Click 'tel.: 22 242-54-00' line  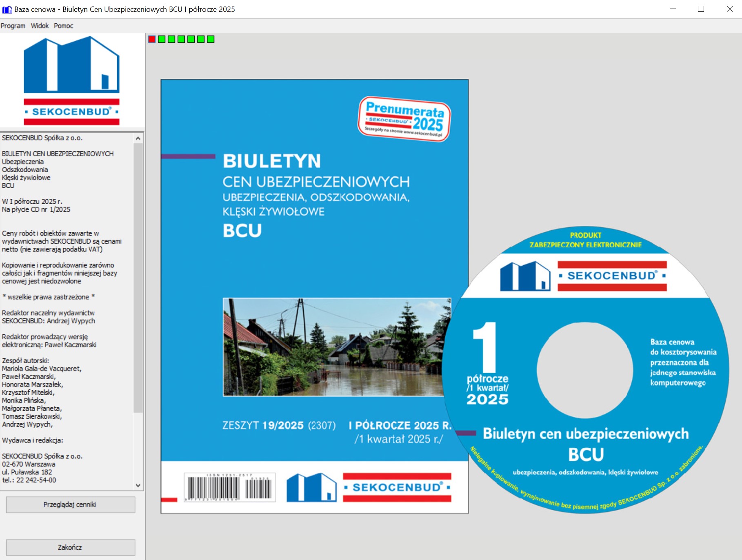tap(29, 480)
